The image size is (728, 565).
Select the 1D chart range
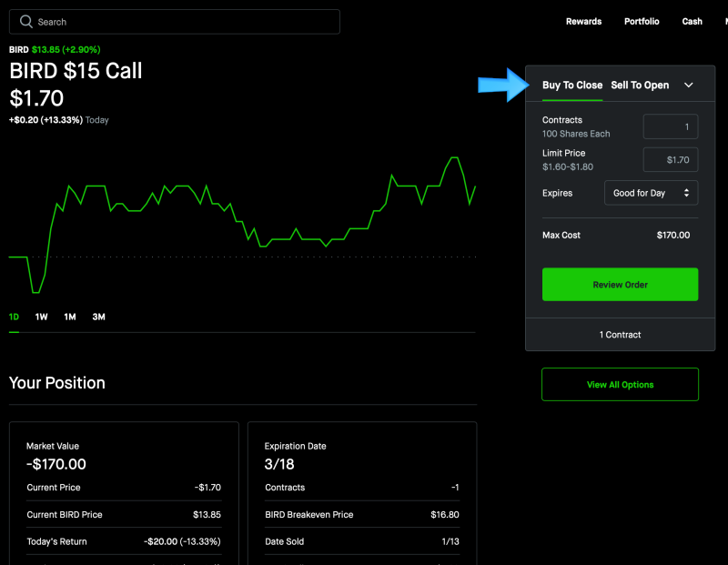click(14, 317)
